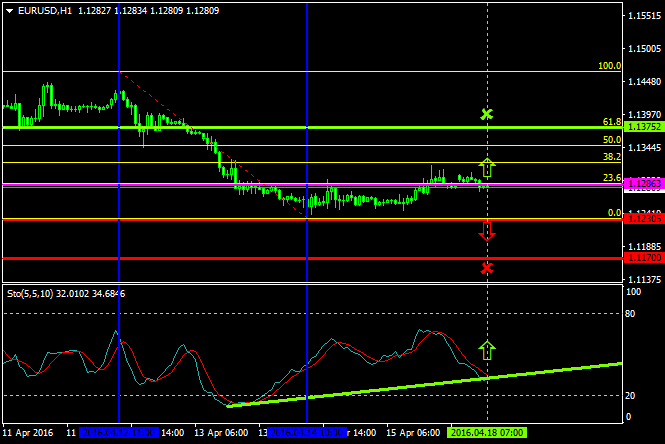Click the 2016.04.18 07:00 time label
This screenshot has height=444, width=665.
click(488, 433)
